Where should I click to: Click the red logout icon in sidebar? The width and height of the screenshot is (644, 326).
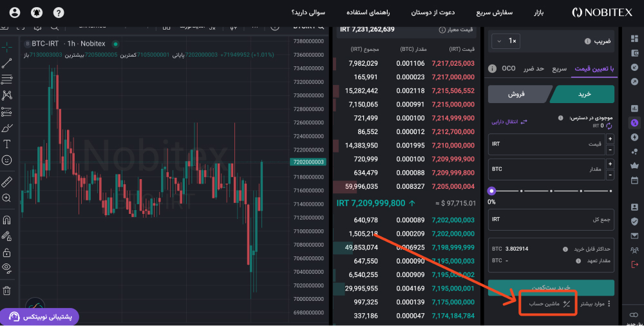(x=634, y=264)
